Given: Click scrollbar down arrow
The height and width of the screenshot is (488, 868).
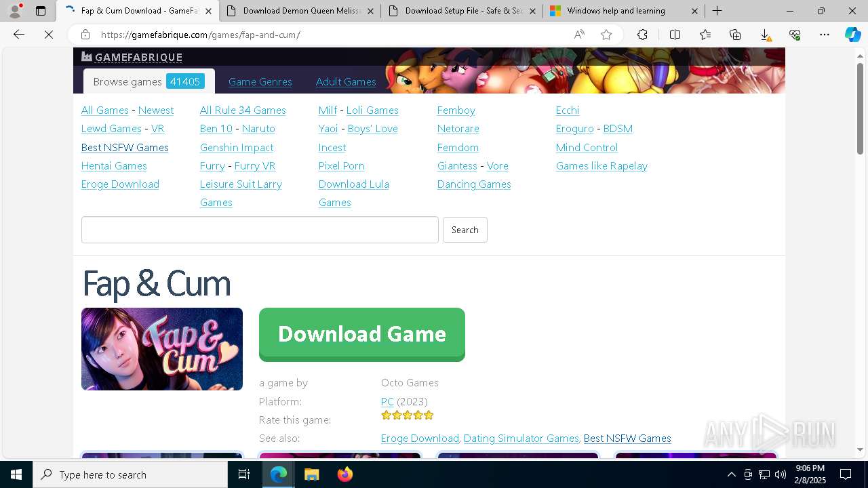Looking at the screenshot, I should 860,449.
